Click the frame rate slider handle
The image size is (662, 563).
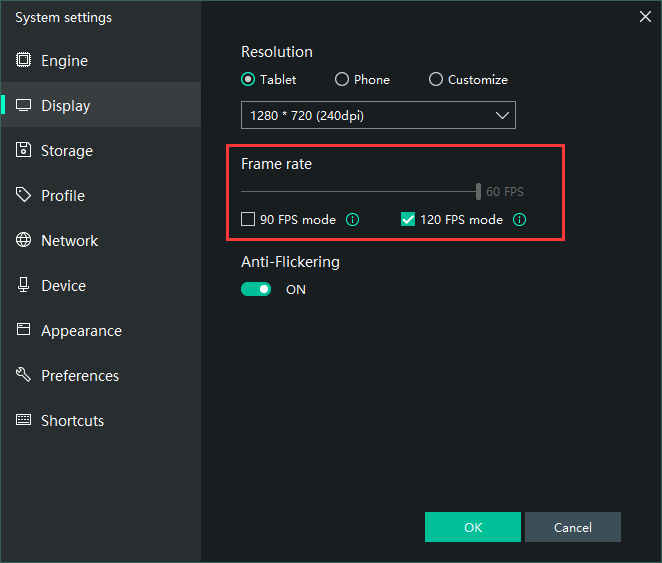pos(478,191)
